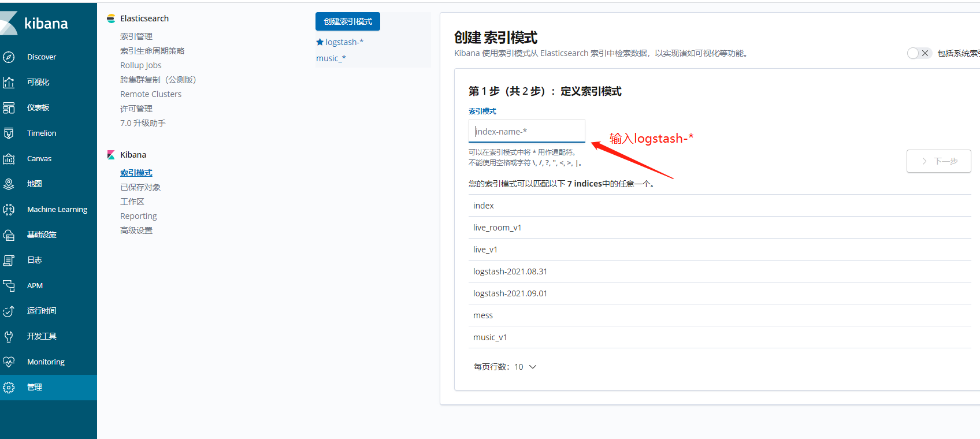Open 运行时间 via its uptime icon

tap(9, 311)
